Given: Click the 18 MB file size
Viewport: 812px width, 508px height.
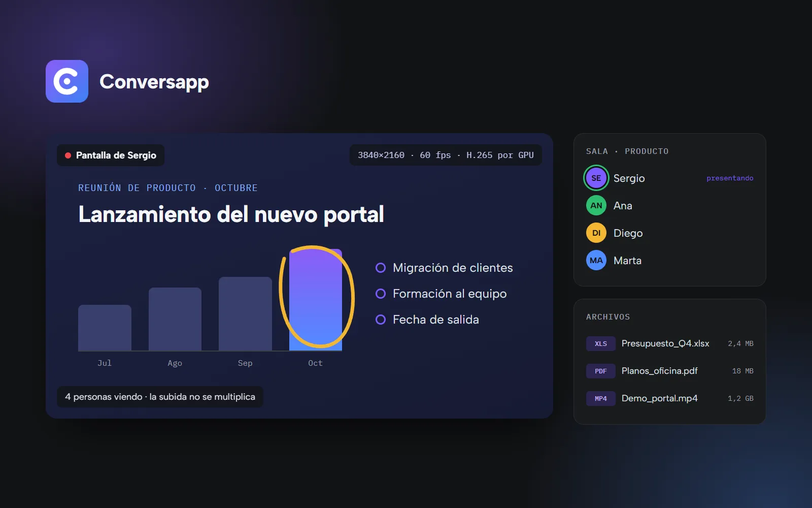Looking at the screenshot, I should [743, 371].
